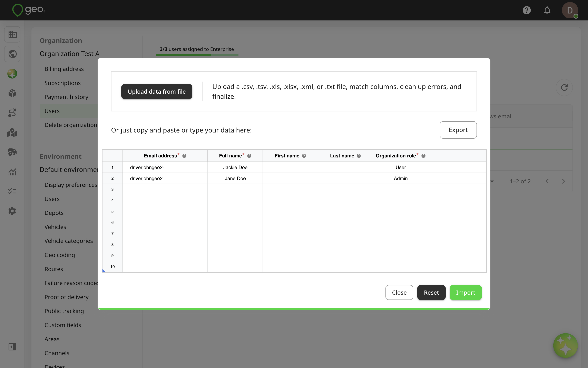
Task: Open Vehicle categories in Environment menu
Action: tap(69, 241)
